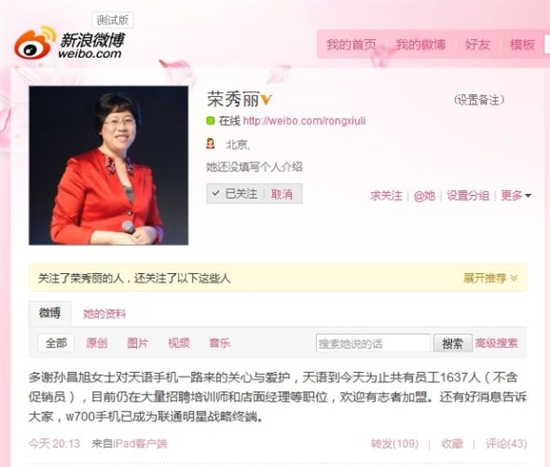
Task: Click the chevron next to 展开推荐
Action: [x=514, y=278]
